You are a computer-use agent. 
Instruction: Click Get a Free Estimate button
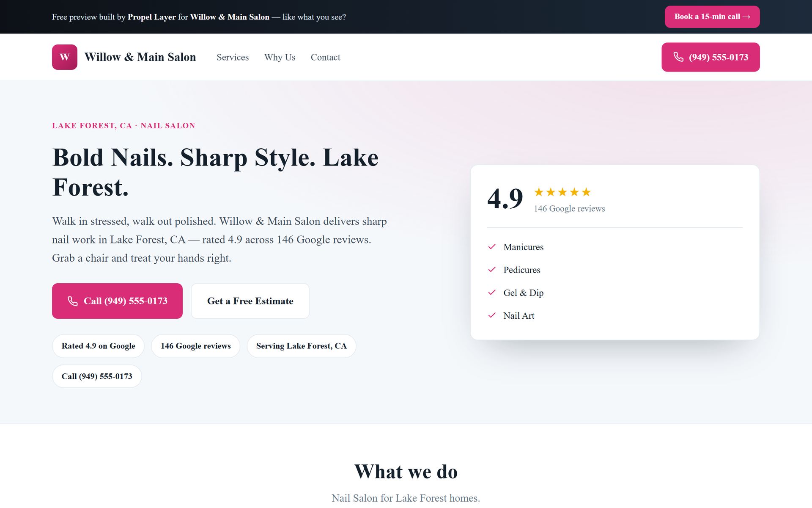coord(250,301)
